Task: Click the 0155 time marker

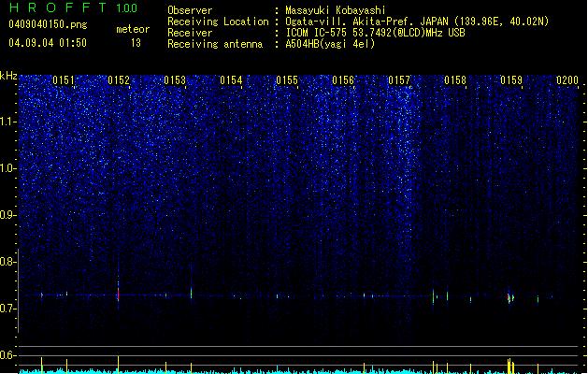Action: (x=287, y=80)
